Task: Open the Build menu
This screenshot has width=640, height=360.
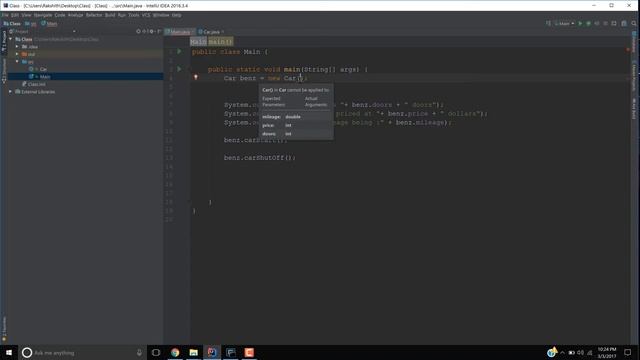Action: tap(110, 15)
